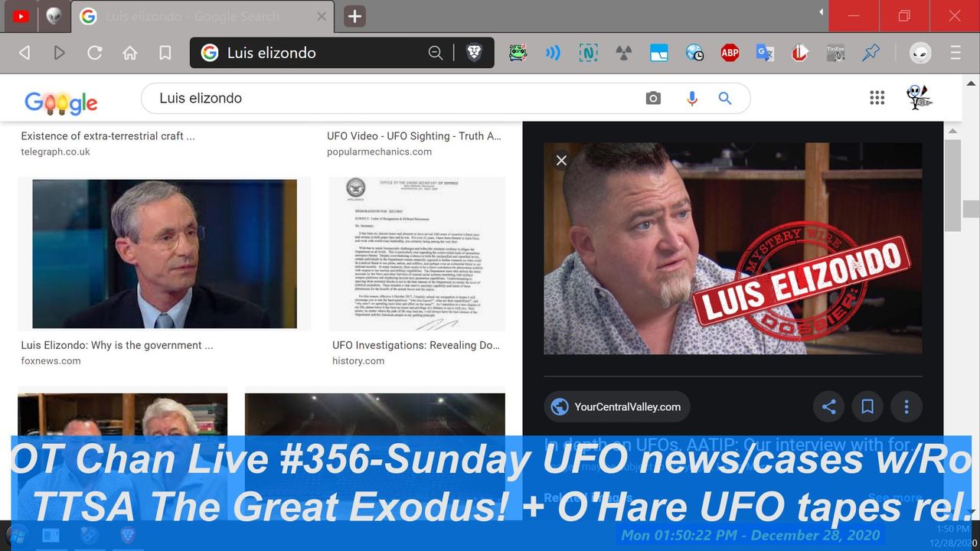Bookmark this page from the toolbar

coord(165,53)
